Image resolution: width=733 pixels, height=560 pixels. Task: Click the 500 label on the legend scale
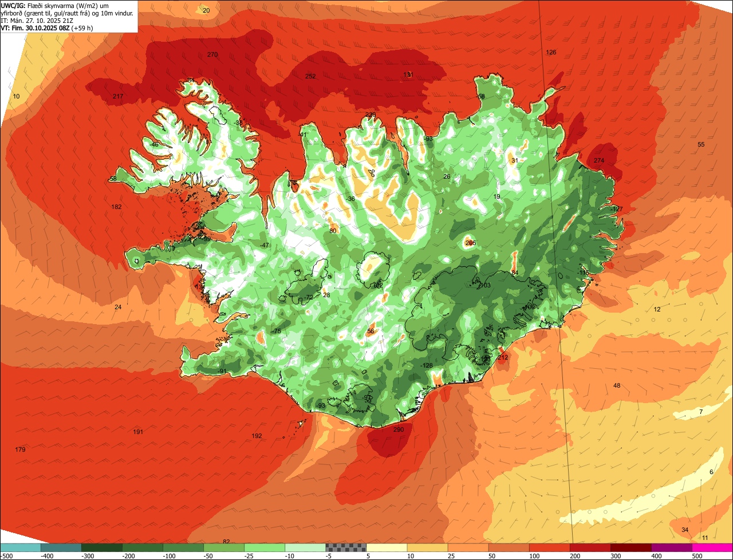697,555
